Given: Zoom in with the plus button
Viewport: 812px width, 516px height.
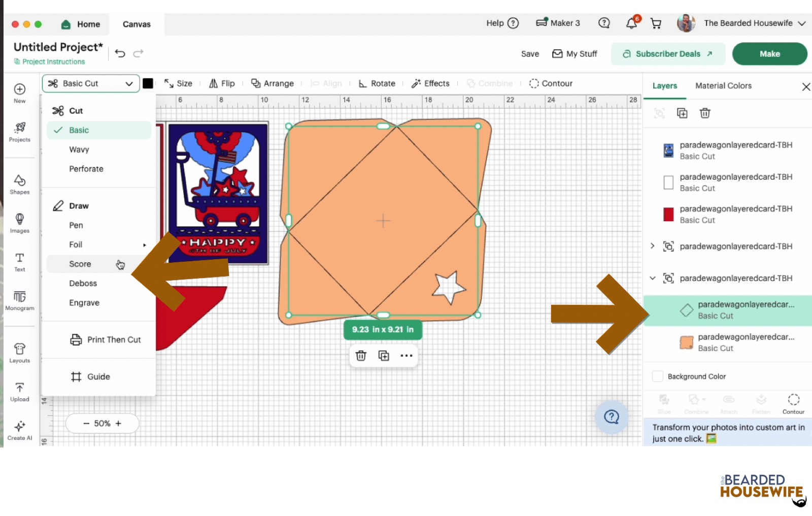Looking at the screenshot, I should tap(118, 424).
